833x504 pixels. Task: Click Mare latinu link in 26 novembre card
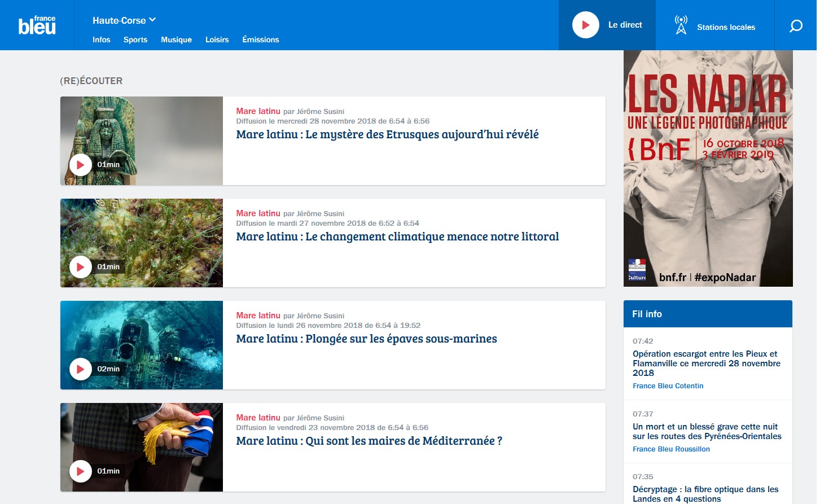(x=258, y=315)
